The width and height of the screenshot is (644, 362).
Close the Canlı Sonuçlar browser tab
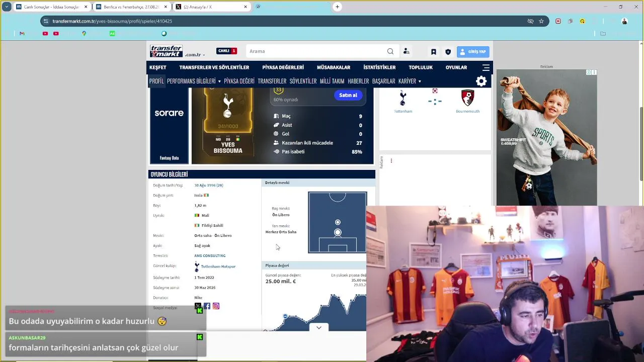pos(86,7)
